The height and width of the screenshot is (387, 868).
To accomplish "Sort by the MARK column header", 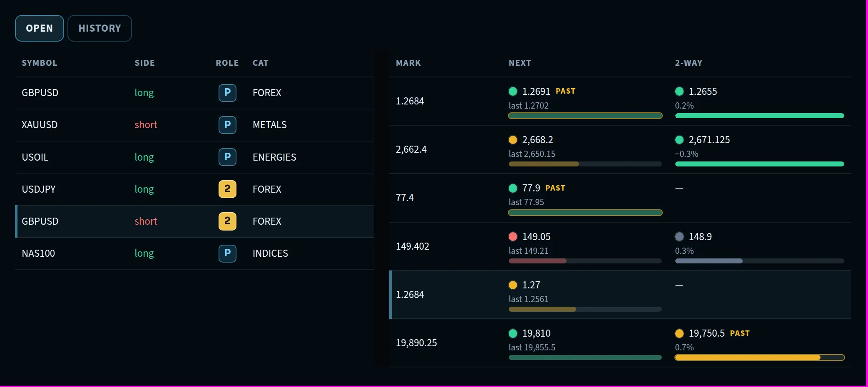I will [408, 63].
